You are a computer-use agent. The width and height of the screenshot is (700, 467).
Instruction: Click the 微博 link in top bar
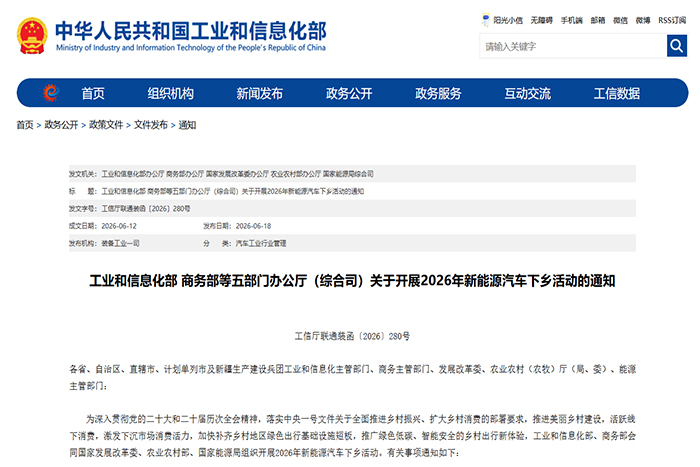pos(643,21)
